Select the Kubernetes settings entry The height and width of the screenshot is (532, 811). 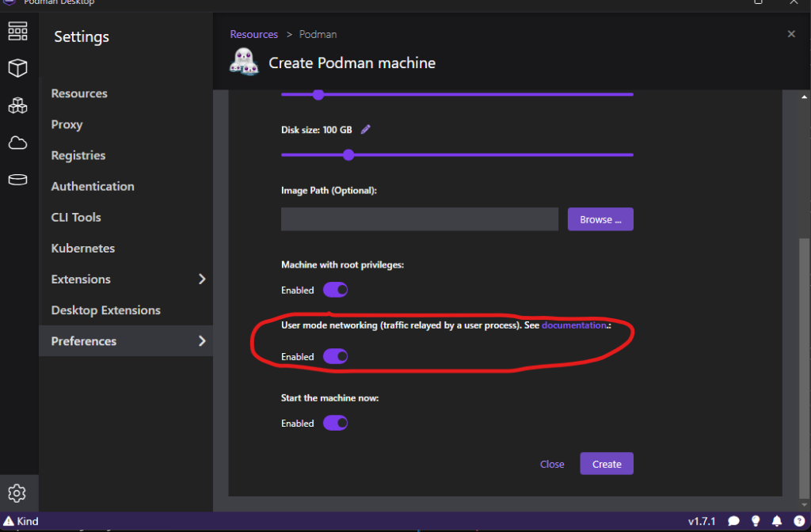click(82, 248)
